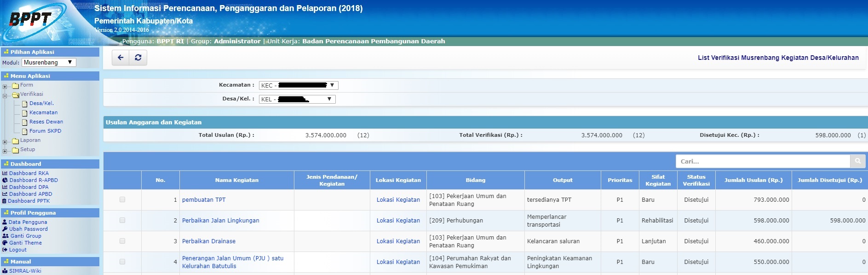
Task: Click the Total Usulan value 3.574.000.000
Action: pos(326,135)
